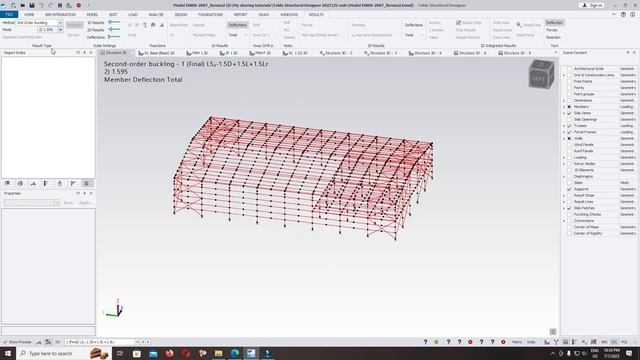Viewport: 640px width, 360px height.
Task: Click the Save icon in quick access toolbar
Action: coord(32,5)
